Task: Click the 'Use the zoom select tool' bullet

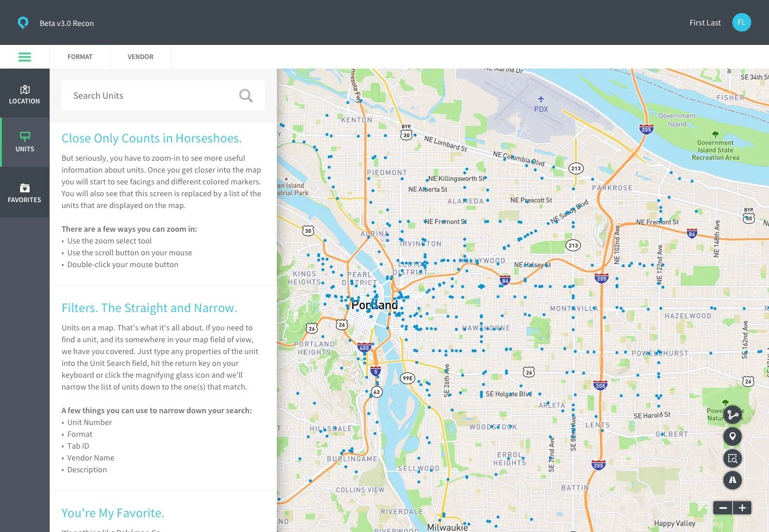Action: coord(109,241)
